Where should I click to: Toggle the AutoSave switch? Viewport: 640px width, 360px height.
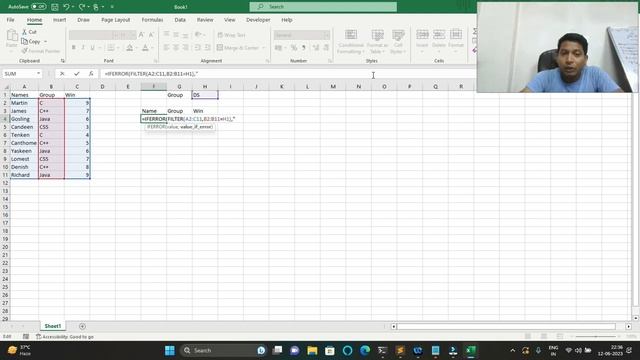coord(38,7)
